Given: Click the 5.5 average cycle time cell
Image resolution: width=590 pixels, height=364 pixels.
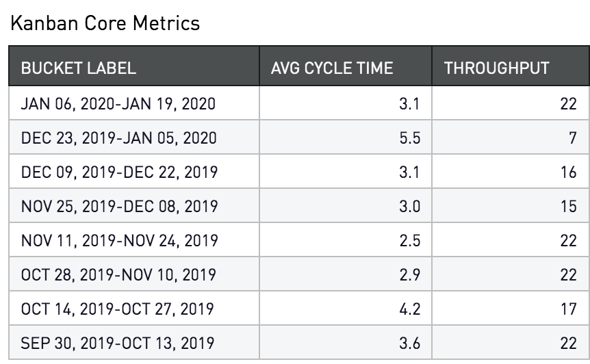Looking at the screenshot, I should point(409,138).
